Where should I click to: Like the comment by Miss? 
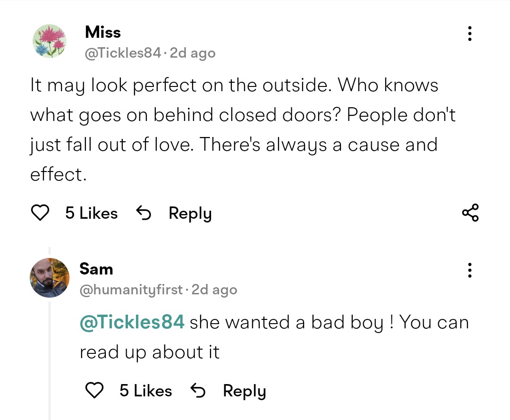[x=40, y=214]
